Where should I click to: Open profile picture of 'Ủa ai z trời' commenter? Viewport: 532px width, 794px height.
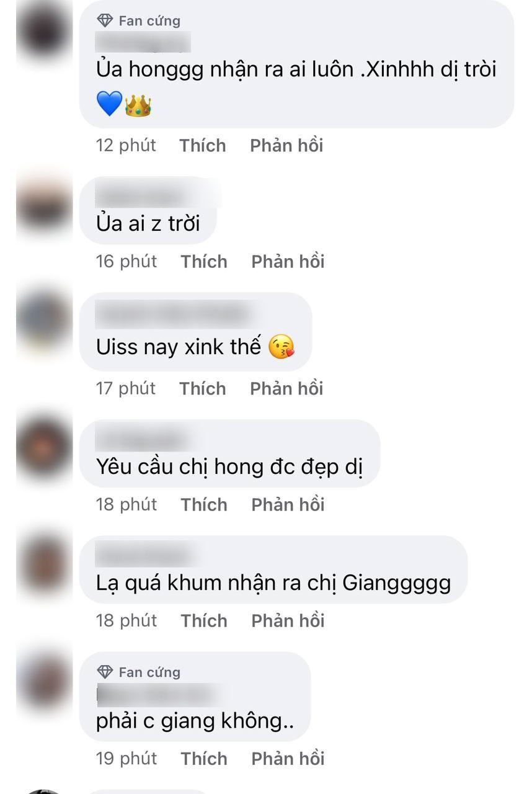point(43,203)
